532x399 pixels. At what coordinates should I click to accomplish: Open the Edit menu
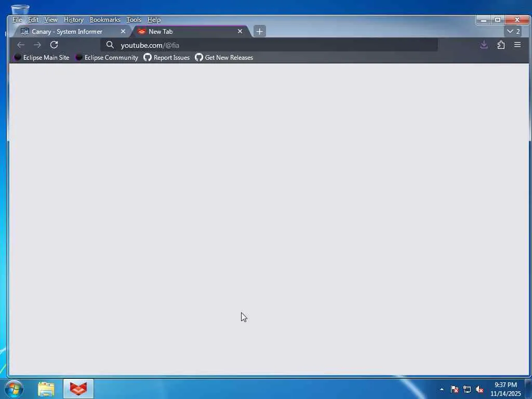(x=33, y=20)
